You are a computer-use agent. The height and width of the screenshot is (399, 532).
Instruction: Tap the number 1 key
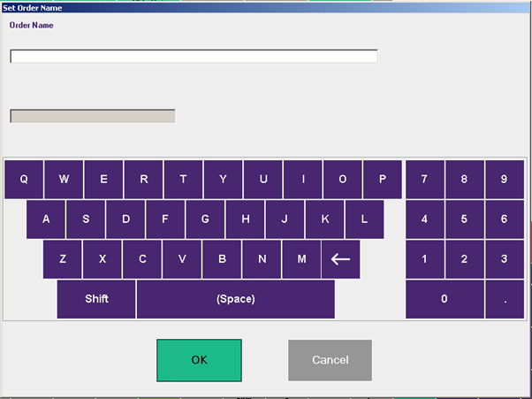pyautogui.click(x=425, y=259)
